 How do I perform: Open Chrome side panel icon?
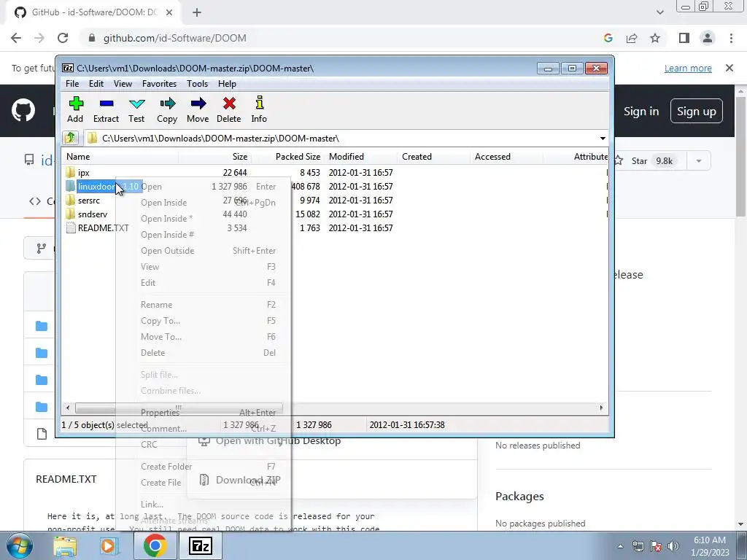coord(684,38)
